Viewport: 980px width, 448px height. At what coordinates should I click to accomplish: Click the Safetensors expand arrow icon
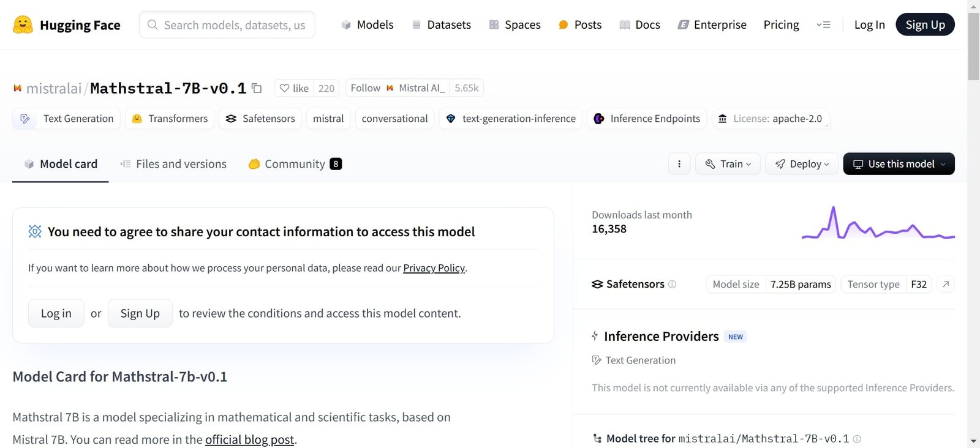click(x=946, y=284)
